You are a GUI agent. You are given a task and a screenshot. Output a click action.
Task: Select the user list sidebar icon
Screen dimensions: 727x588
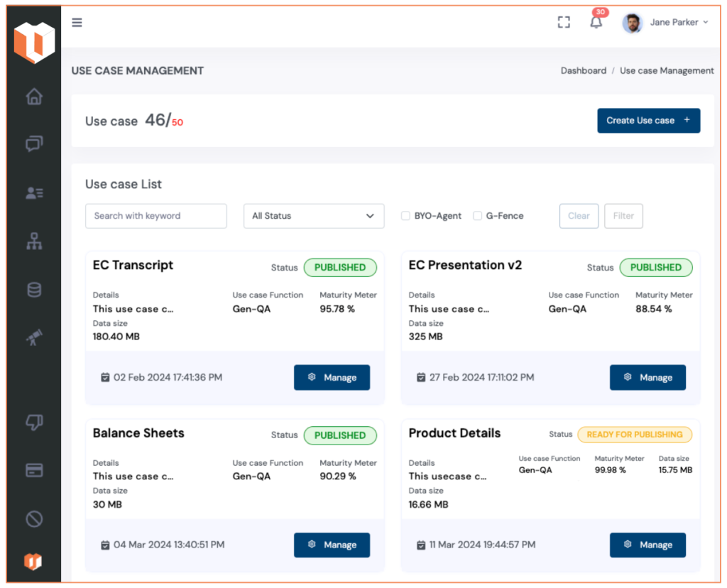pos(33,192)
